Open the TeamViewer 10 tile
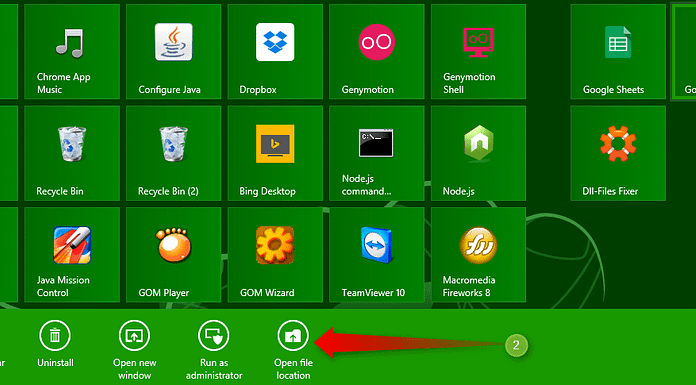696x385 pixels. pos(377,254)
